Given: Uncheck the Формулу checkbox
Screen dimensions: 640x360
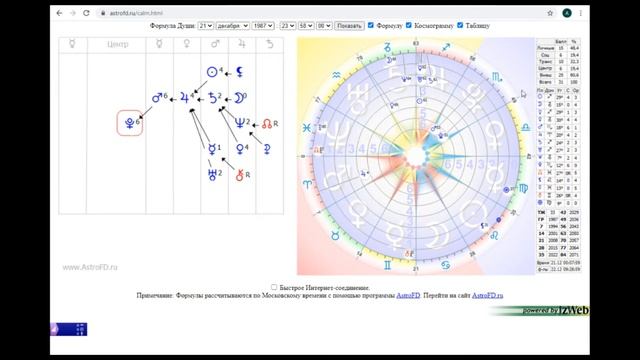Looking at the screenshot, I should pos(371,25).
